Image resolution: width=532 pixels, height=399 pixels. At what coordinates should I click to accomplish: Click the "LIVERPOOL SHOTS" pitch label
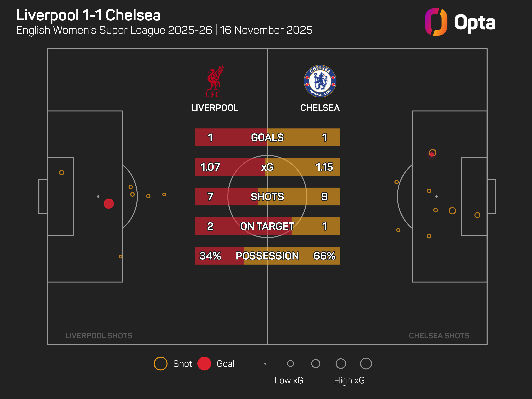pyautogui.click(x=99, y=336)
